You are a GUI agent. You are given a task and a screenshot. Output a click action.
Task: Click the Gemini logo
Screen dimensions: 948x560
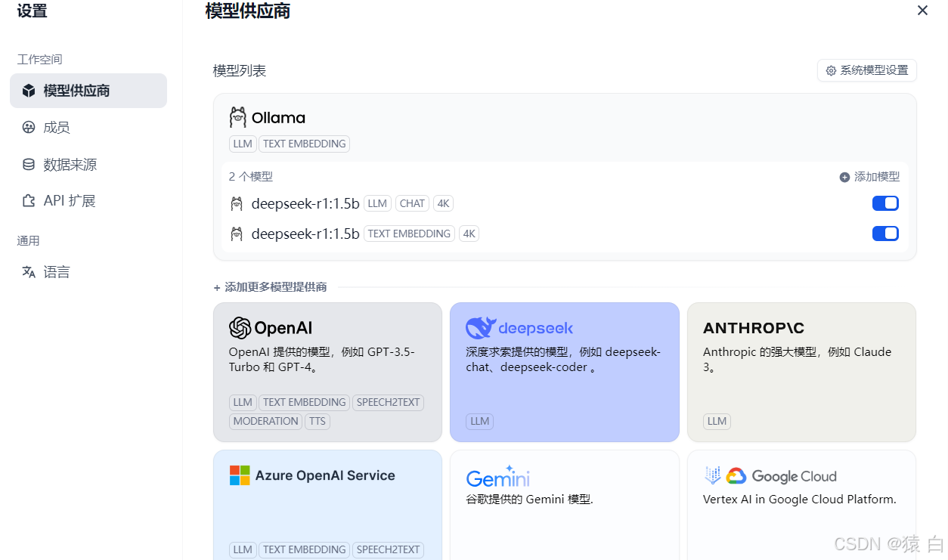click(x=498, y=476)
